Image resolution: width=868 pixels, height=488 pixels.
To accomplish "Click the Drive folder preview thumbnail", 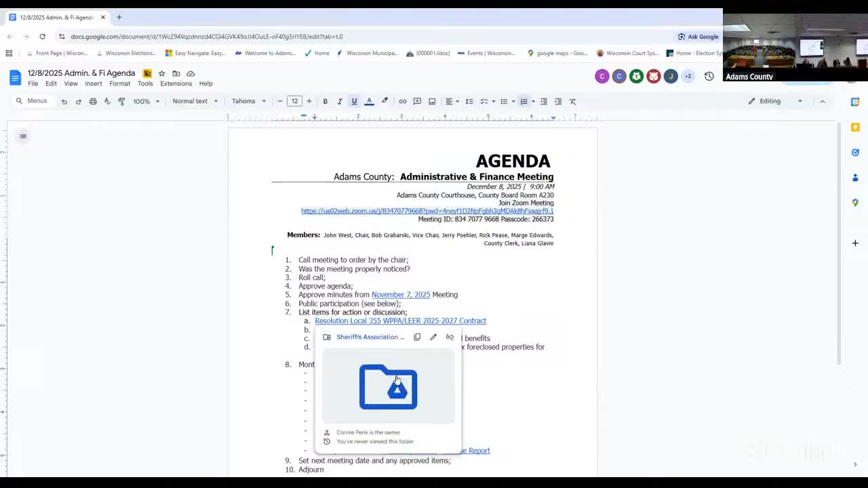I will click(388, 386).
